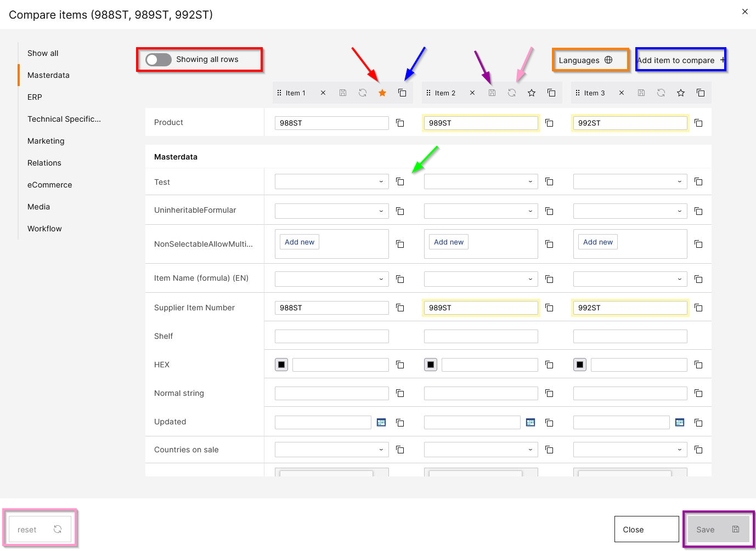Click the reset button at bottom left
This screenshot has height=551, width=756.
coord(40,530)
